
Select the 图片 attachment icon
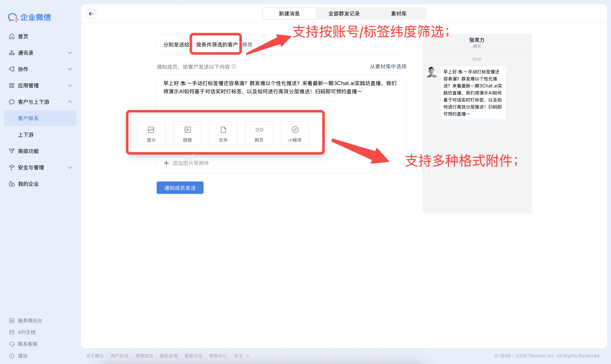point(151,133)
